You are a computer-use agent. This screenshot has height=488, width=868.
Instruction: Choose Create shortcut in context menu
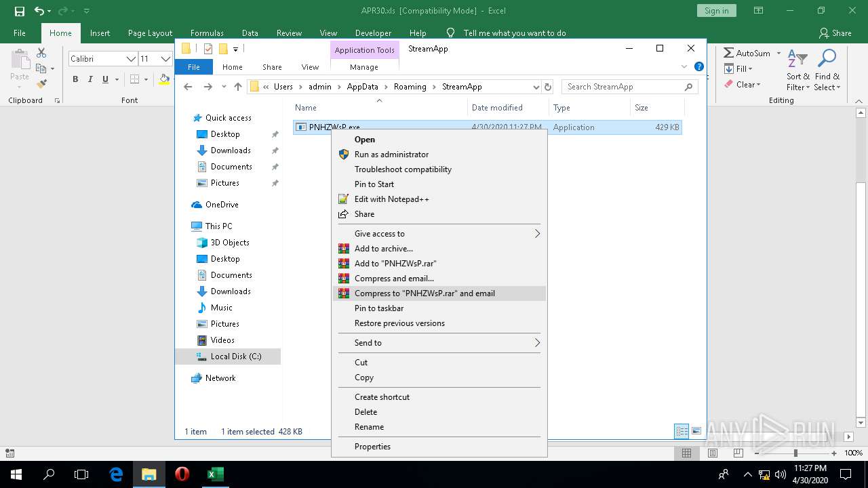point(439,396)
